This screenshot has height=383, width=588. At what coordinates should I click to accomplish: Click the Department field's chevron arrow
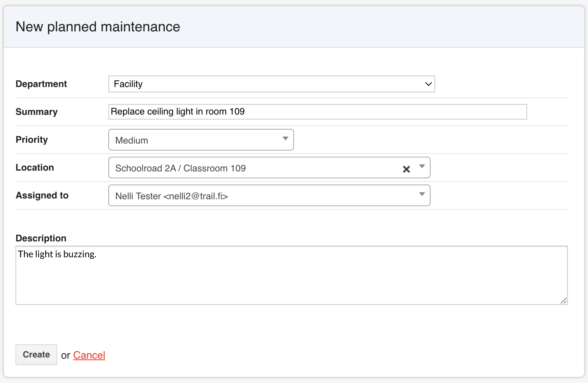point(428,84)
